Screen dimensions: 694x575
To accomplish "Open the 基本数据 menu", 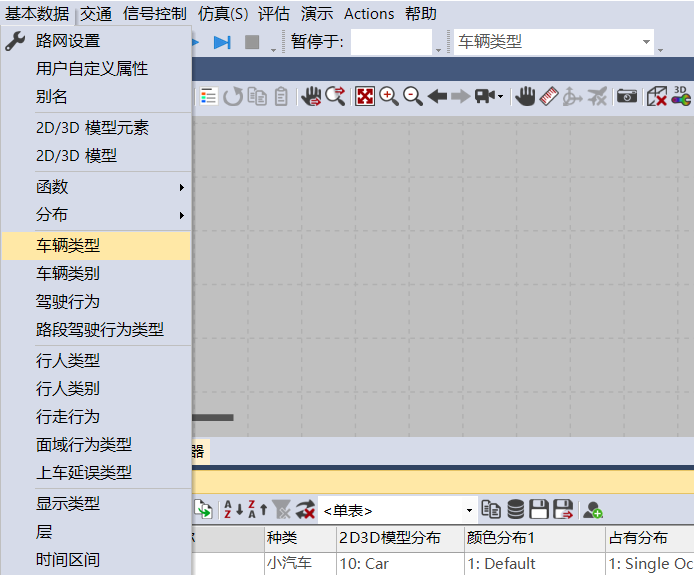I will click(x=37, y=14).
